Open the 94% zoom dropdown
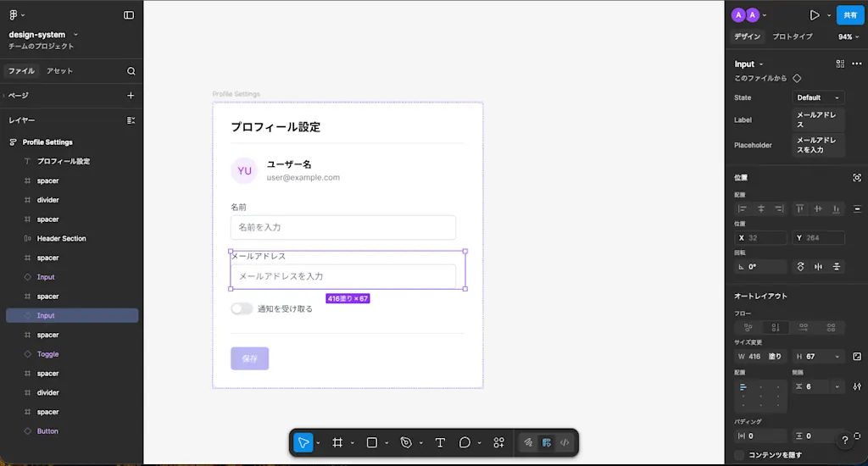 (x=848, y=37)
